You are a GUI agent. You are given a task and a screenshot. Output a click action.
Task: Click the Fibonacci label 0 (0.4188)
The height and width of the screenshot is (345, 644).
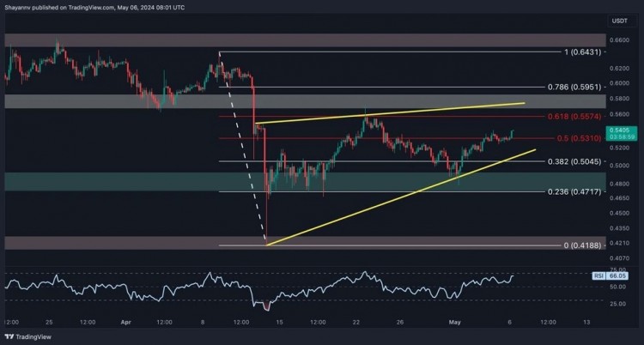tap(583, 245)
